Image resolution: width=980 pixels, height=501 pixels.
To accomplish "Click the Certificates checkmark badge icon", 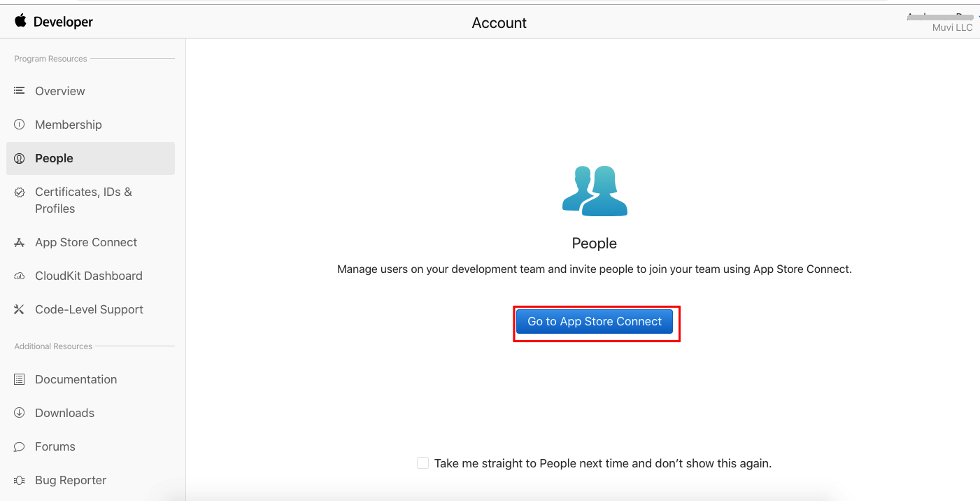I will [x=20, y=192].
